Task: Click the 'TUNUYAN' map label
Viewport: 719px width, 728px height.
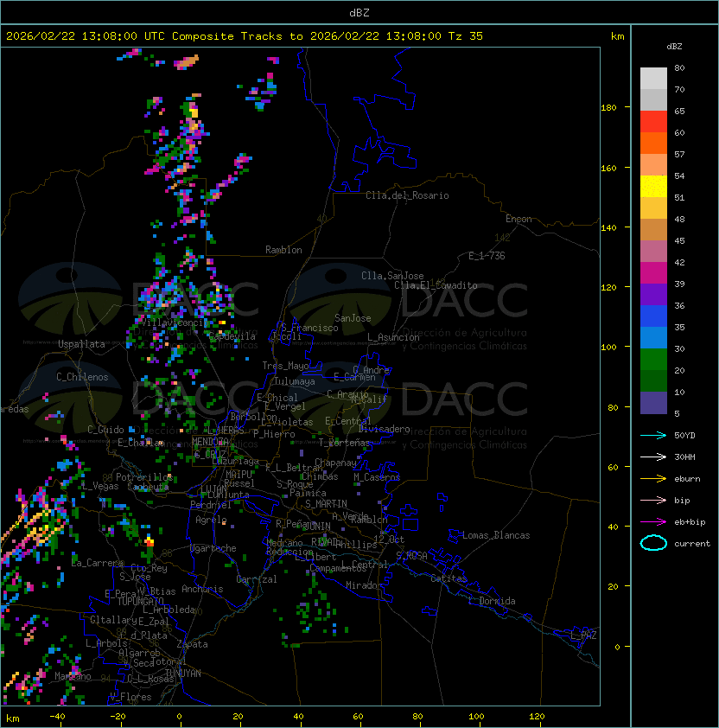Action: pos(183,674)
